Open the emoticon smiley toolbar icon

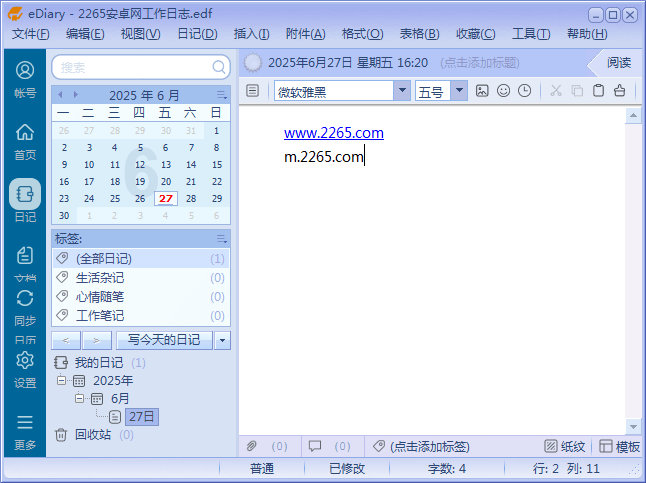[503, 91]
